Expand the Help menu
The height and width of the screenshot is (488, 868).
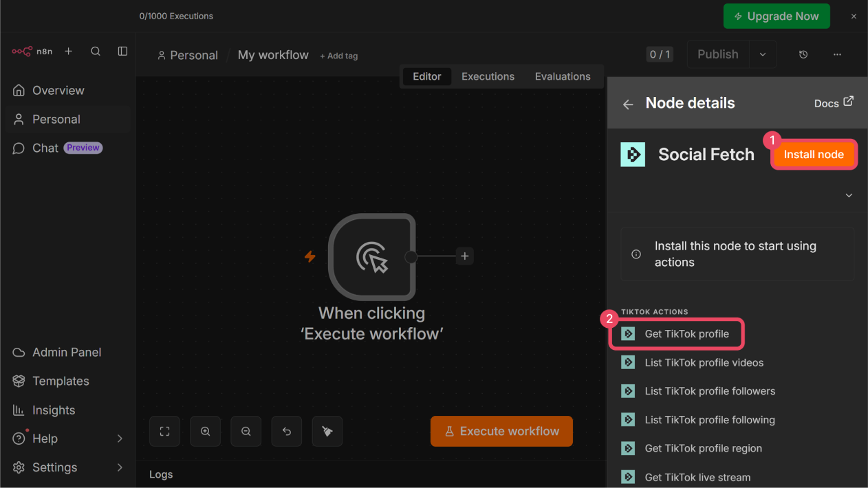pos(67,439)
